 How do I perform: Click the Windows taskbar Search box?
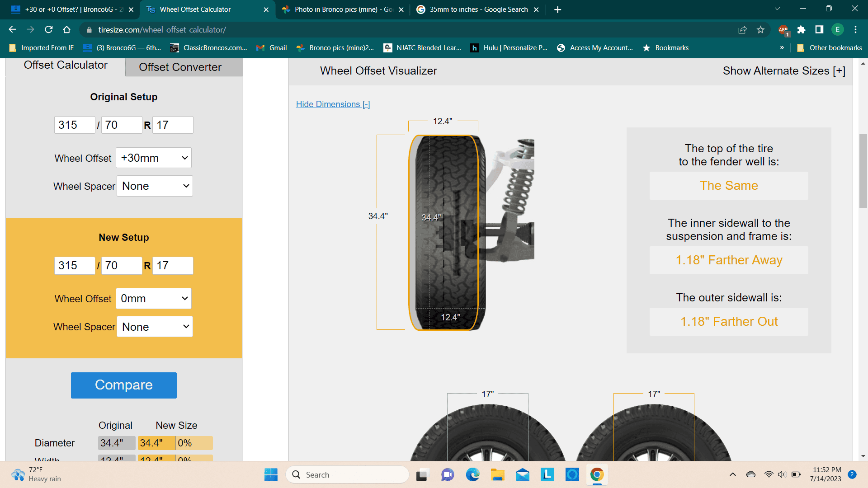pyautogui.click(x=347, y=474)
